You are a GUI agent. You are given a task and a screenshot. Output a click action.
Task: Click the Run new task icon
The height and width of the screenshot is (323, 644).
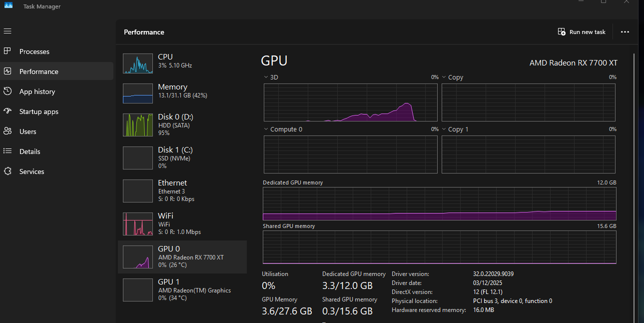(x=561, y=31)
